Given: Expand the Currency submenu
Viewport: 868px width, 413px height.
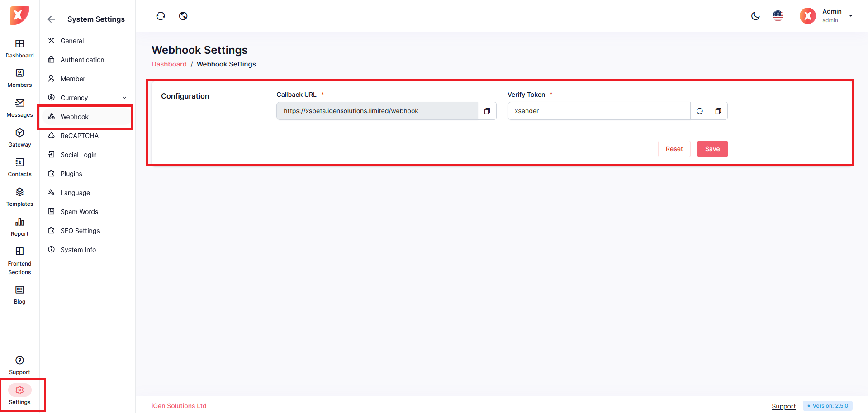Looking at the screenshot, I should coord(124,98).
